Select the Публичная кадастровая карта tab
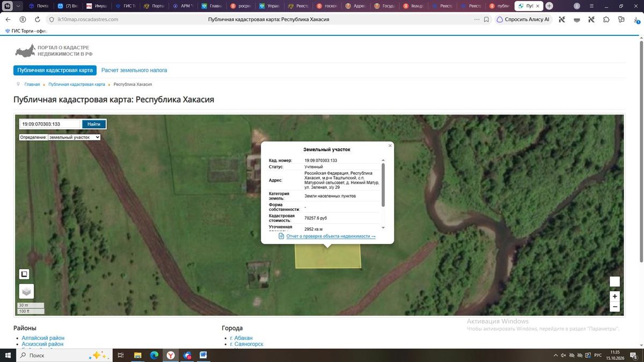The width and height of the screenshot is (644, 362). tap(55, 70)
